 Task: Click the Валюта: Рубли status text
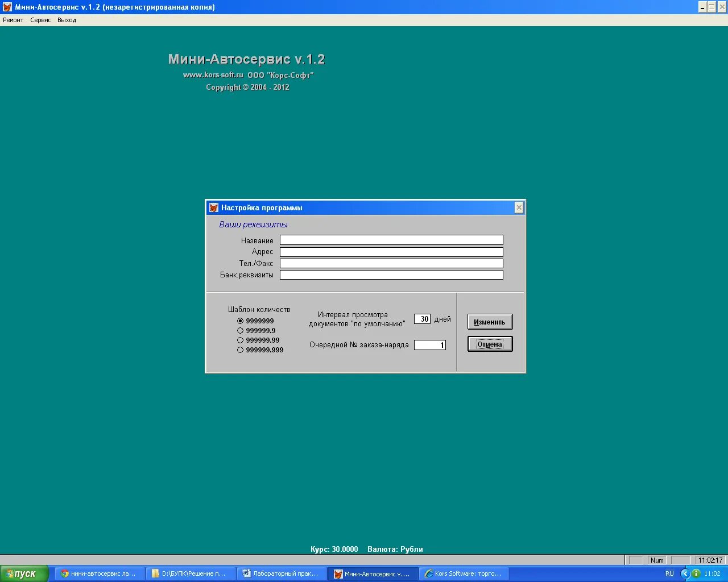[395, 549]
